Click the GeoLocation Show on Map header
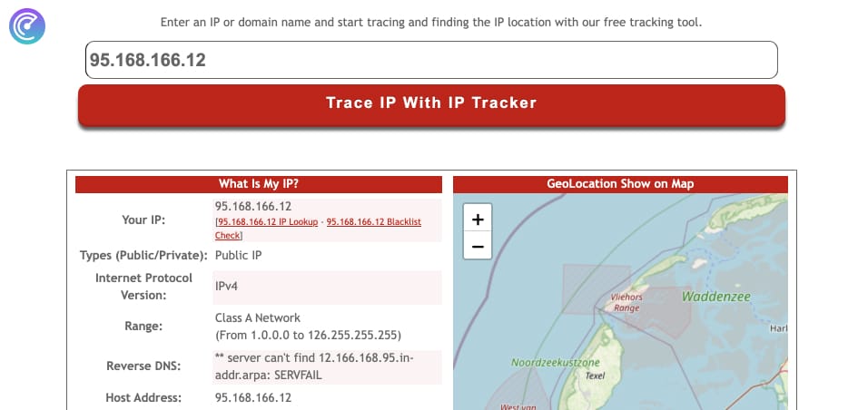 [619, 184]
